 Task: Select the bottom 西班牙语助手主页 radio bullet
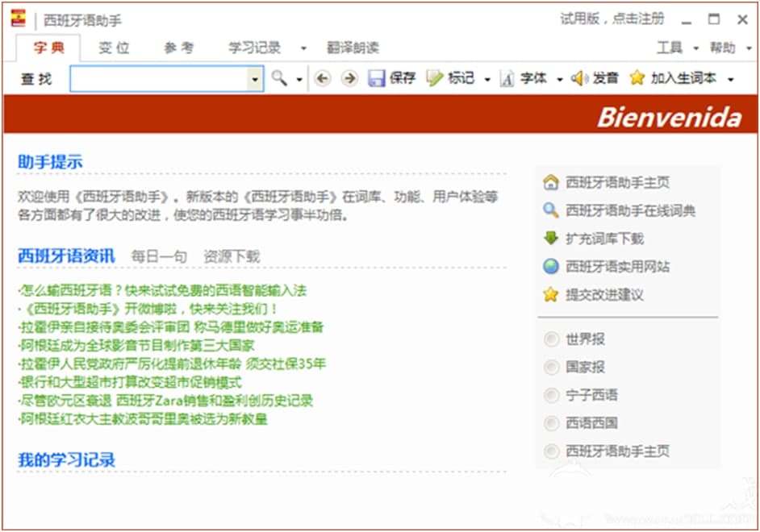pyautogui.click(x=551, y=451)
